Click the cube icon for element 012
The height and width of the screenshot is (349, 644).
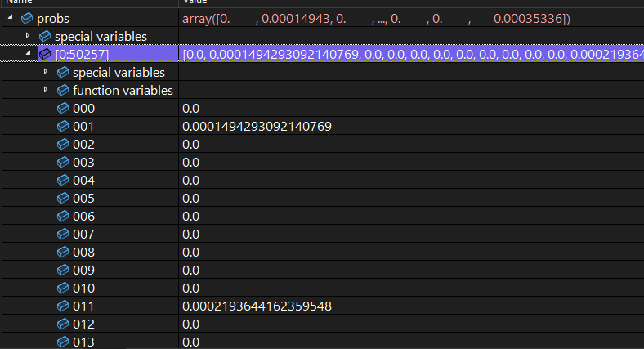[x=63, y=324]
